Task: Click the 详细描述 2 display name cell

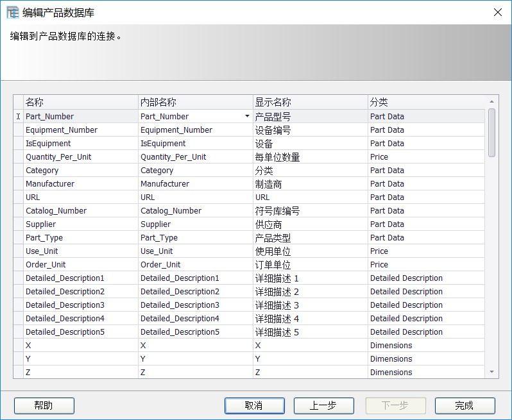Action: point(310,291)
